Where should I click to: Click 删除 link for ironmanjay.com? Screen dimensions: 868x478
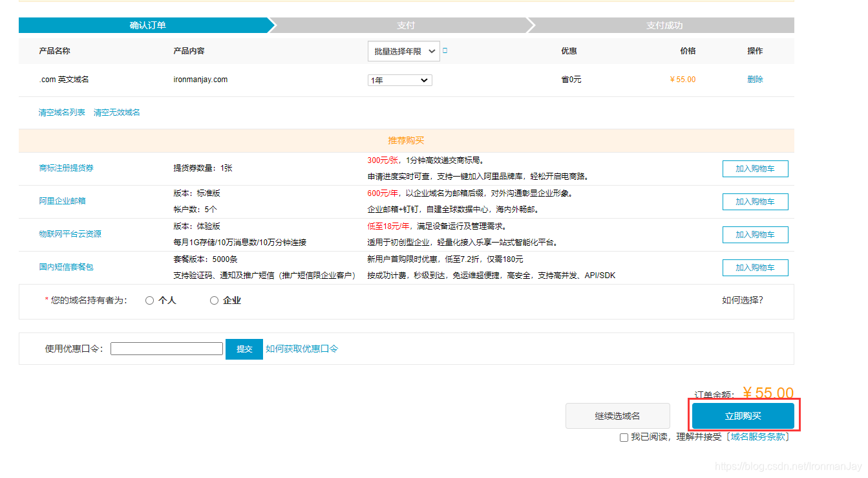click(755, 80)
